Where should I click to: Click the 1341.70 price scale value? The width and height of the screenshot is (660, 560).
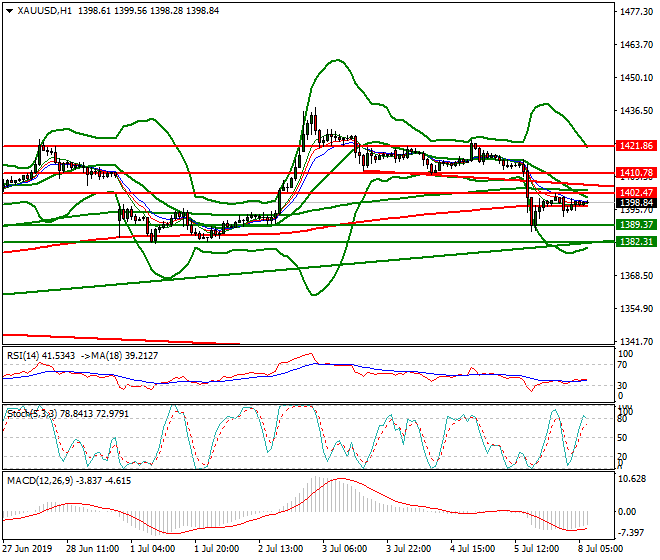pos(637,341)
